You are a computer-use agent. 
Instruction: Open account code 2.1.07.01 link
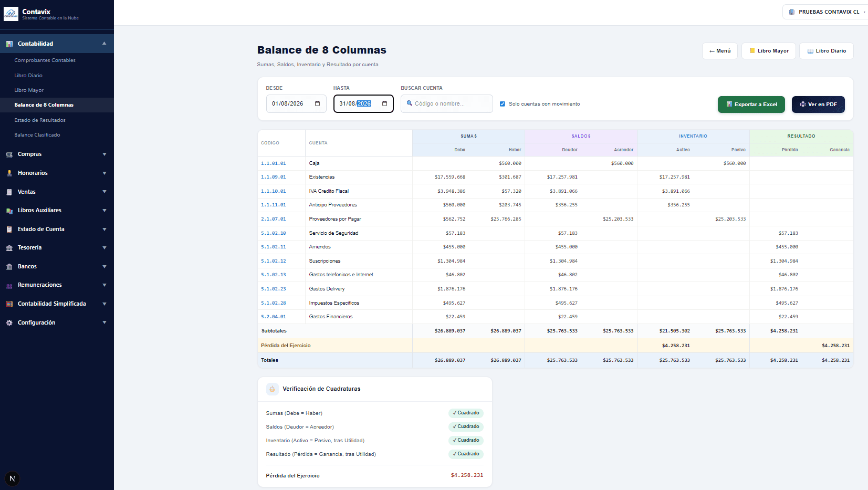pos(274,219)
